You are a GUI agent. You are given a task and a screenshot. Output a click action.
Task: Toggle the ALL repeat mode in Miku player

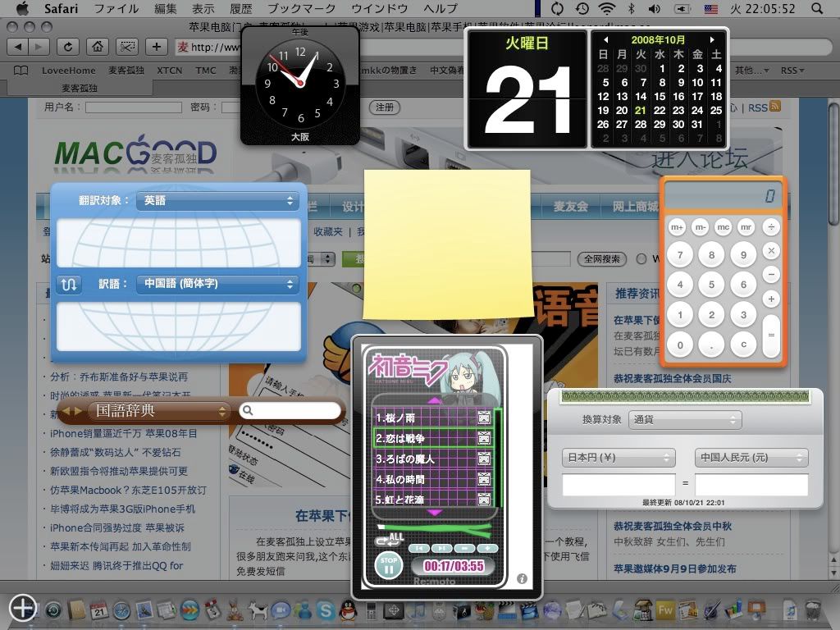(x=390, y=539)
